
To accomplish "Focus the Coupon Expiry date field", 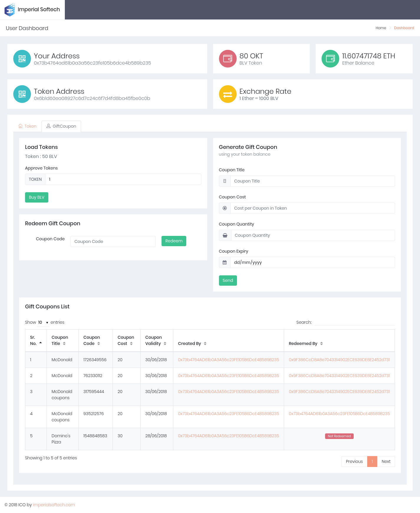I will [312, 262].
